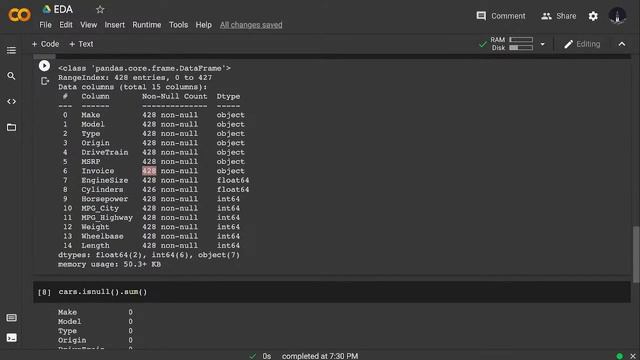Open the search panel in the sidebar

point(11,76)
